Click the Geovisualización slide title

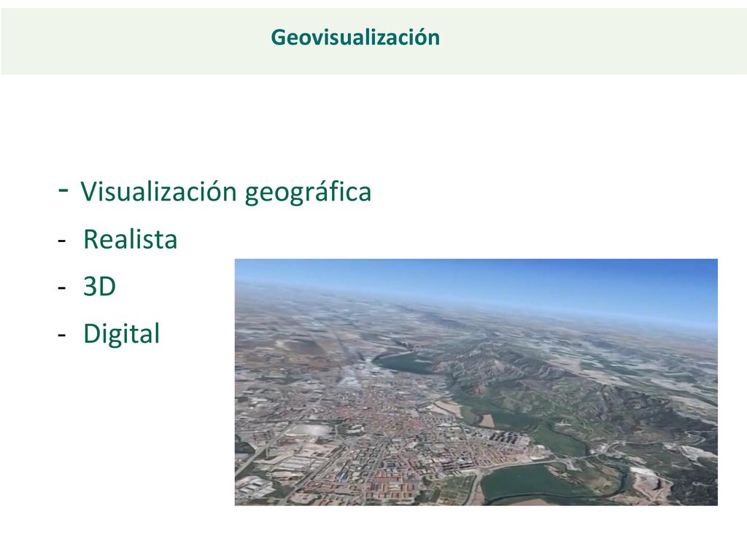[355, 37]
